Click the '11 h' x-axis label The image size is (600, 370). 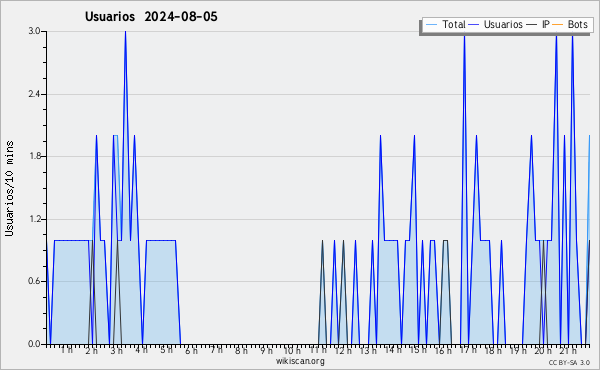[x=318, y=350]
